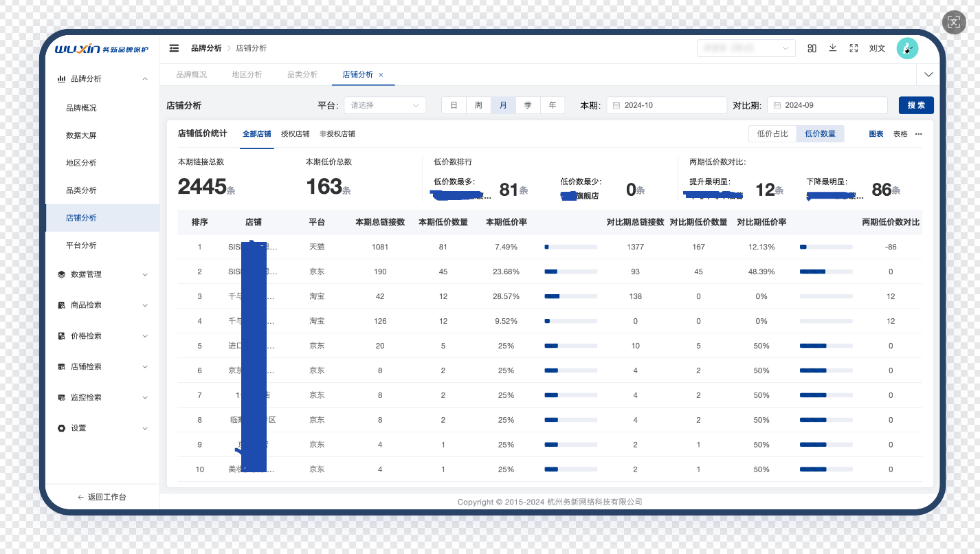Image resolution: width=980 pixels, height=554 pixels.
Task: Click the text capture icon at top-right
Action: click(953, 22)
